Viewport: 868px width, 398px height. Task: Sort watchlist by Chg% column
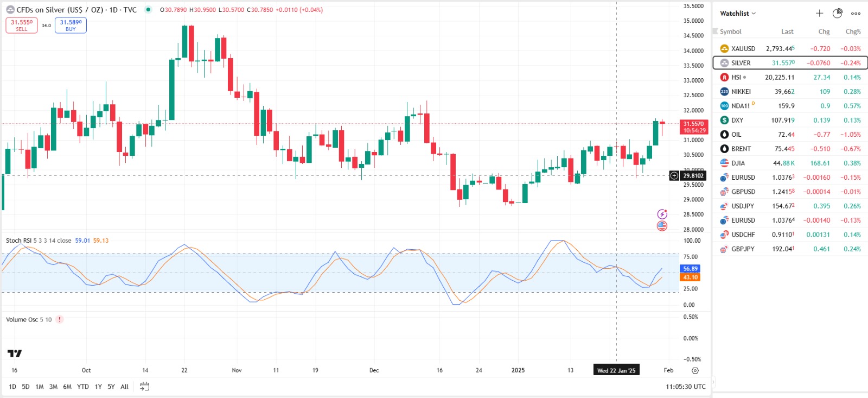pyautogui.click(x=853, y=31)
